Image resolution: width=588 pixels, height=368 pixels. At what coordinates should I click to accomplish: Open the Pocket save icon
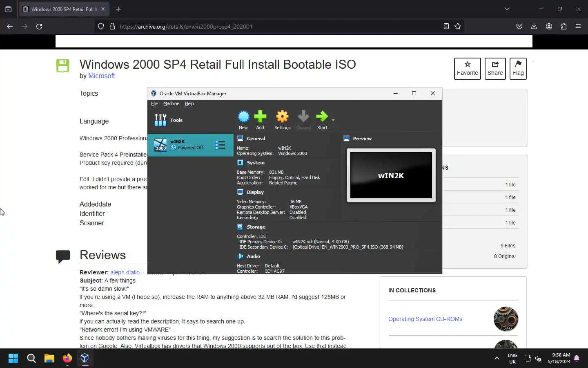tap(519, 26)
